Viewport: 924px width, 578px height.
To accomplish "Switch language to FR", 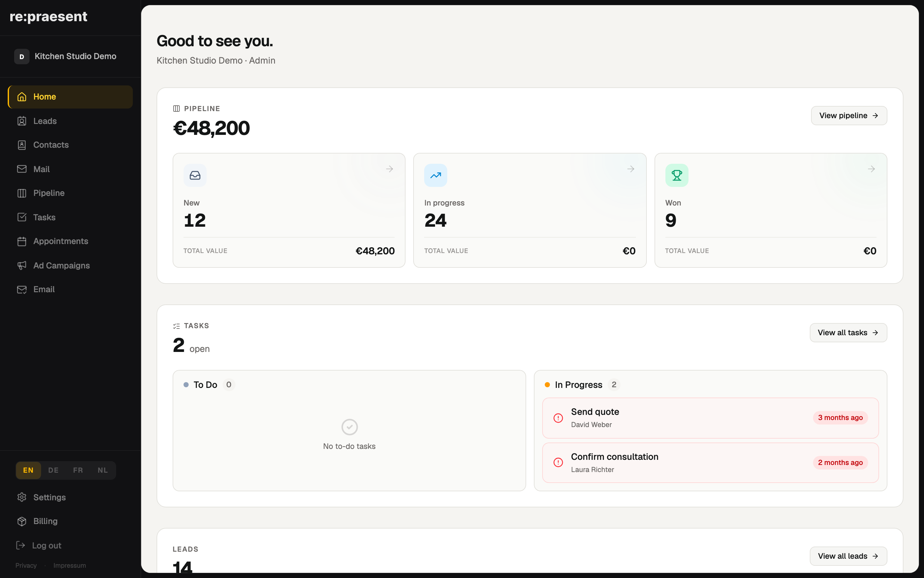I will coord(78,470).
